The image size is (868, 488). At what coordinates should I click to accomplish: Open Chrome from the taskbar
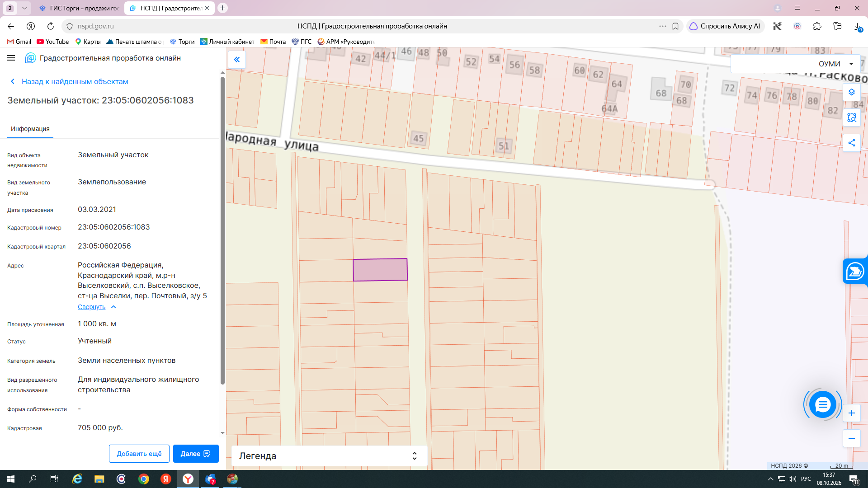pyautogui.click(x=144, y=479)
